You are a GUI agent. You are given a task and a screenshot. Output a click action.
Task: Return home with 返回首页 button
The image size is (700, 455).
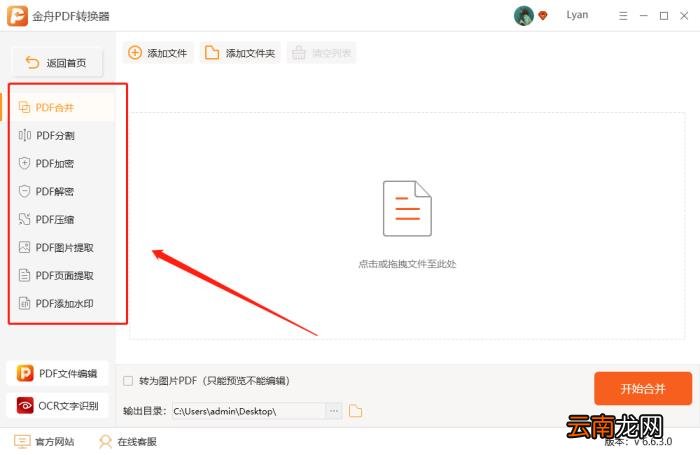[57, 63]
